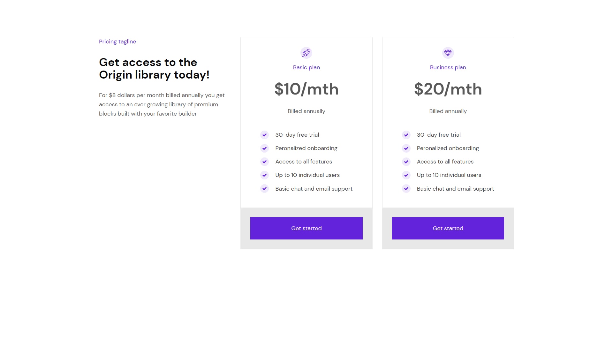Click checkmark beside Basic plan chat and email support
The height and width of the screenshot is (364, 613).
click(264, 189)
